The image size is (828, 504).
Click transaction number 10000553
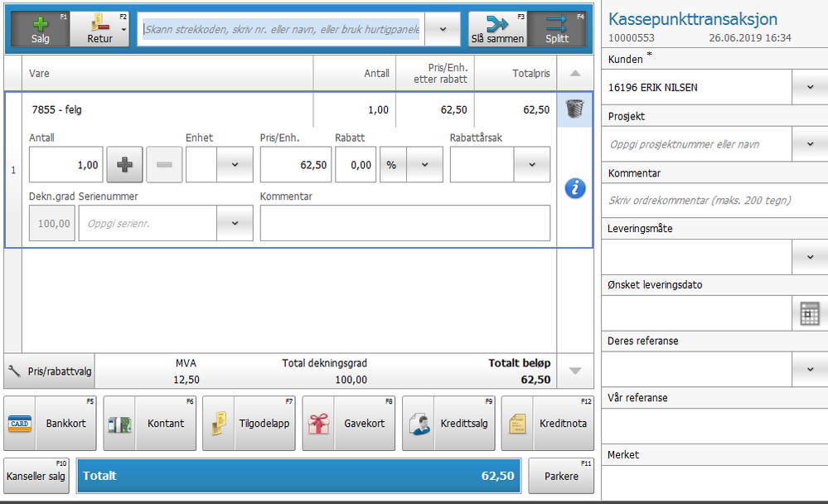click(x=631, y=38)
